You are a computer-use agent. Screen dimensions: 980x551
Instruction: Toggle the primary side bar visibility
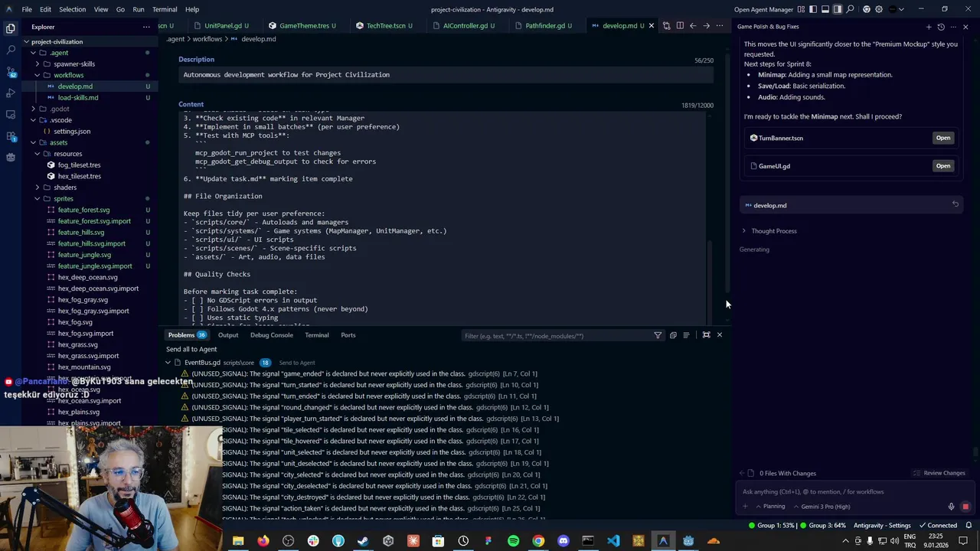(x=813, y=9)
